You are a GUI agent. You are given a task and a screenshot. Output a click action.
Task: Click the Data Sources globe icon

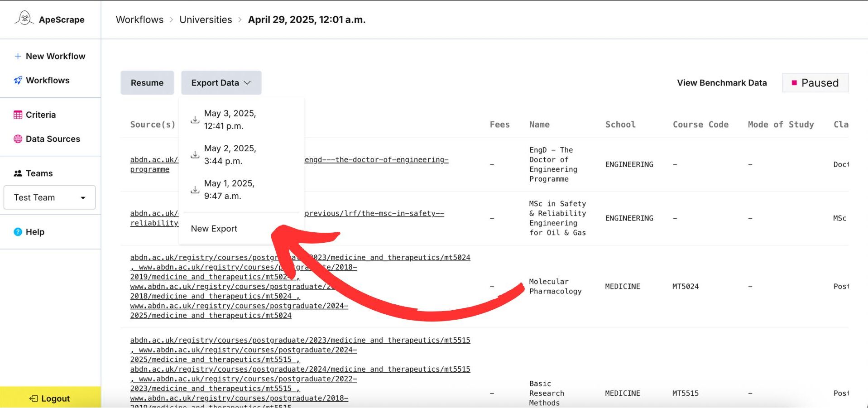click(18, 139)
